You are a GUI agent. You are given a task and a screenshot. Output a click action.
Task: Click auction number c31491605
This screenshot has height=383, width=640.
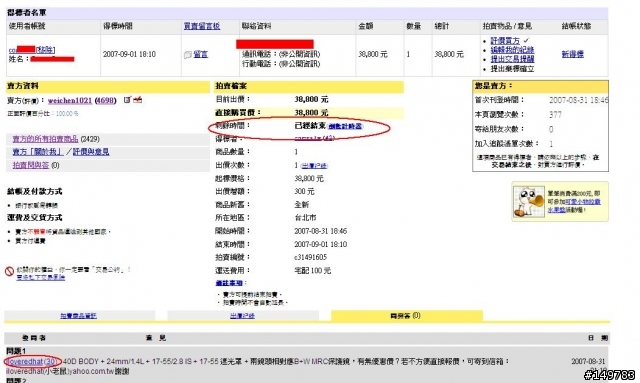coord(311,257)
